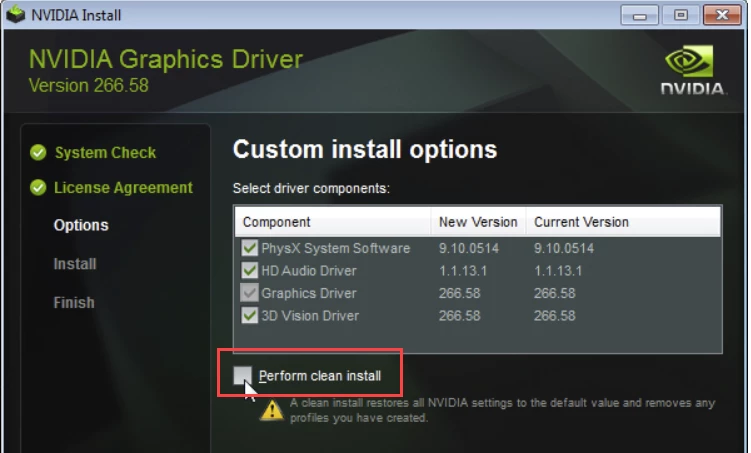Screen dimensions: 751x453
Task: Click the Component column header
Action: (333, 222)
